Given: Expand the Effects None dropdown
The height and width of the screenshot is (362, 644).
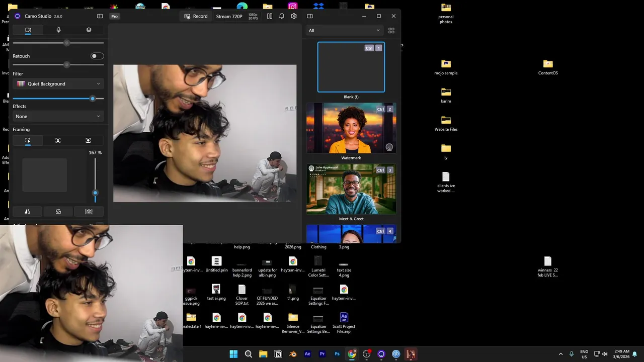Looking at the screenshot, I should click(58, 116).
